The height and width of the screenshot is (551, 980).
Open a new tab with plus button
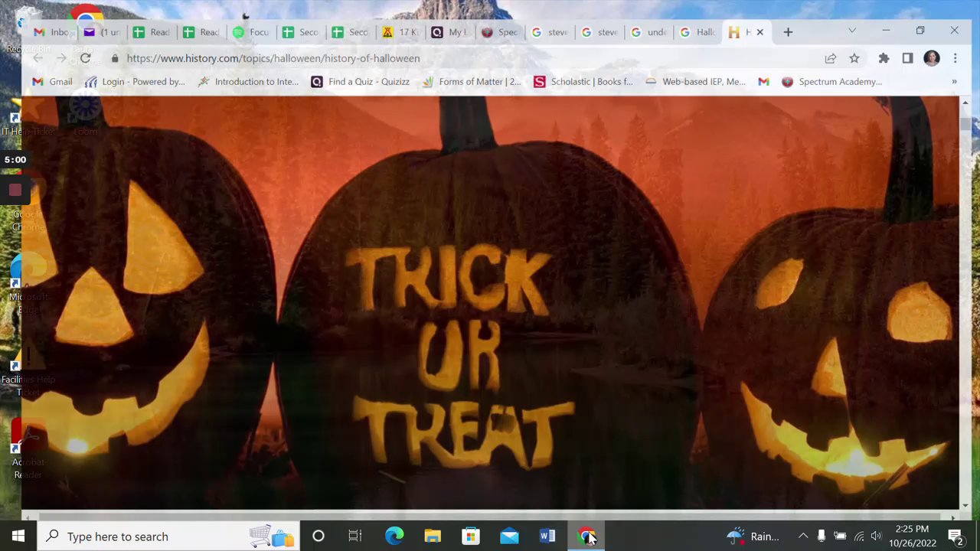coord(788,32)
